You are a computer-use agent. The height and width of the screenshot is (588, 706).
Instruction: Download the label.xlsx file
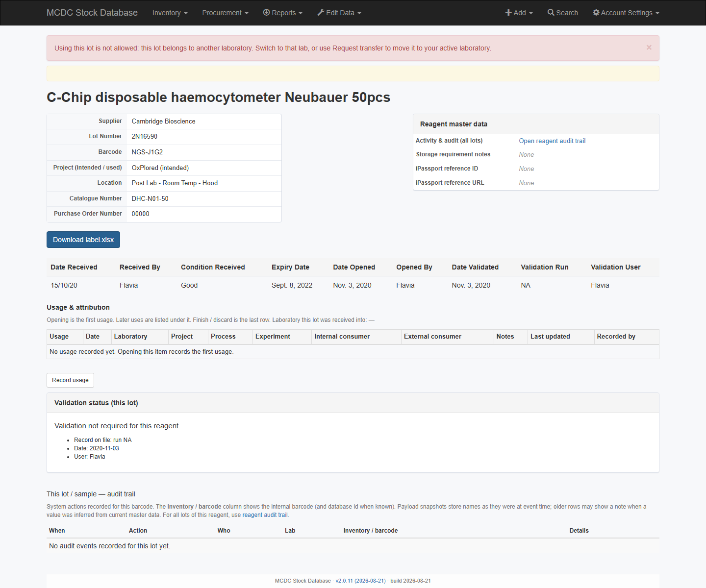(83, 240)
